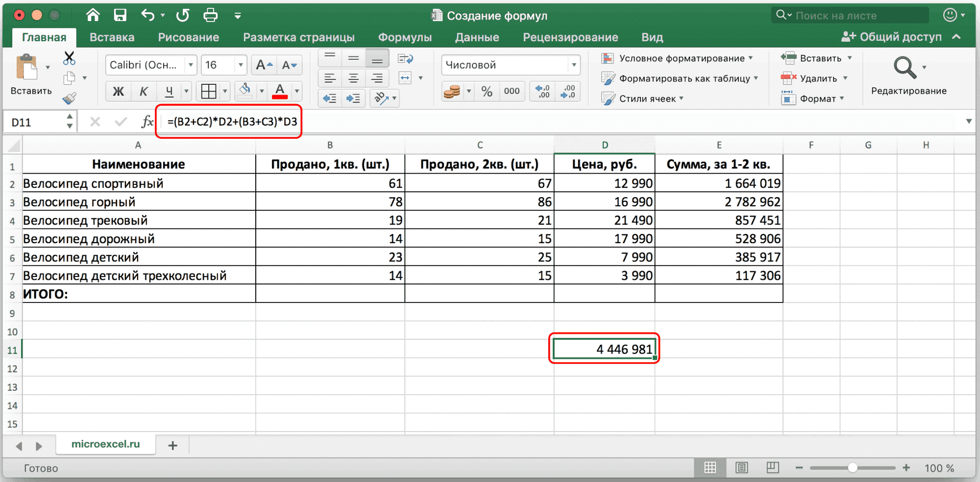Cut selection using the scissors icon
Viewport: 980px width, 482px height.
click(x=69, y=58)
